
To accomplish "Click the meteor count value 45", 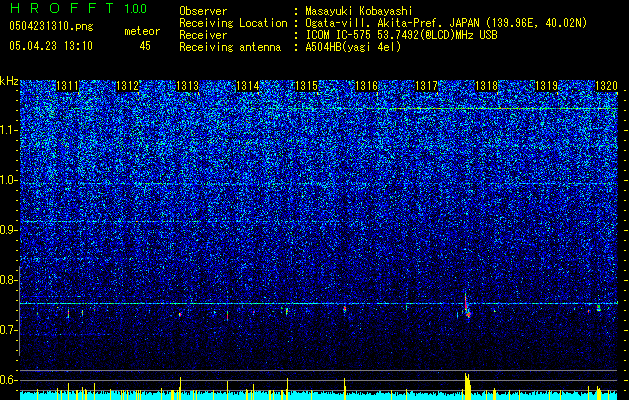I will click(145, 46).
